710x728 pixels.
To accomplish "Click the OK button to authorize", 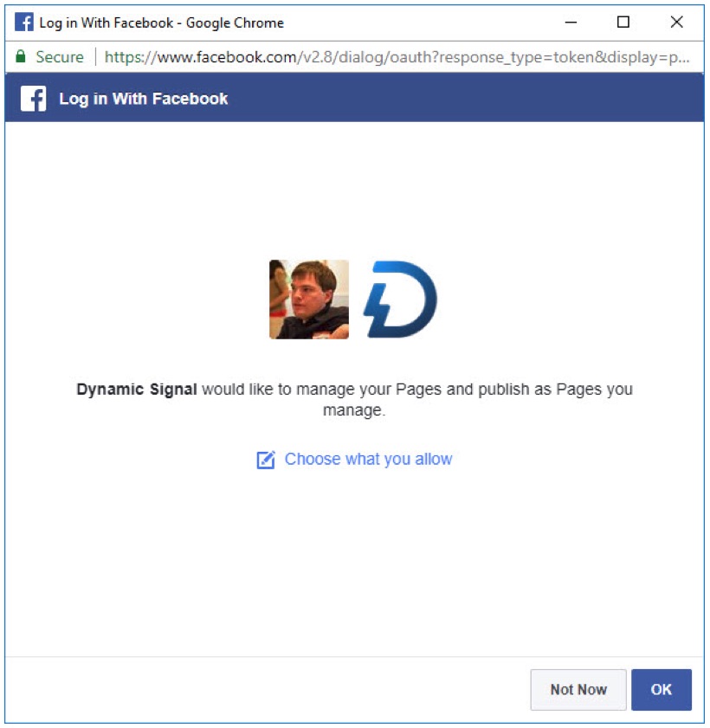I will [661, 689].
